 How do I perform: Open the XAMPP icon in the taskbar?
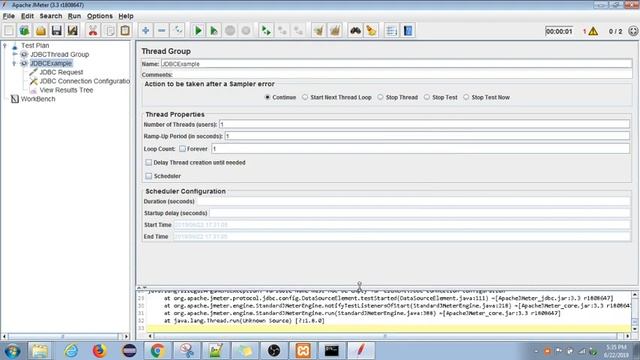point(303,351)
